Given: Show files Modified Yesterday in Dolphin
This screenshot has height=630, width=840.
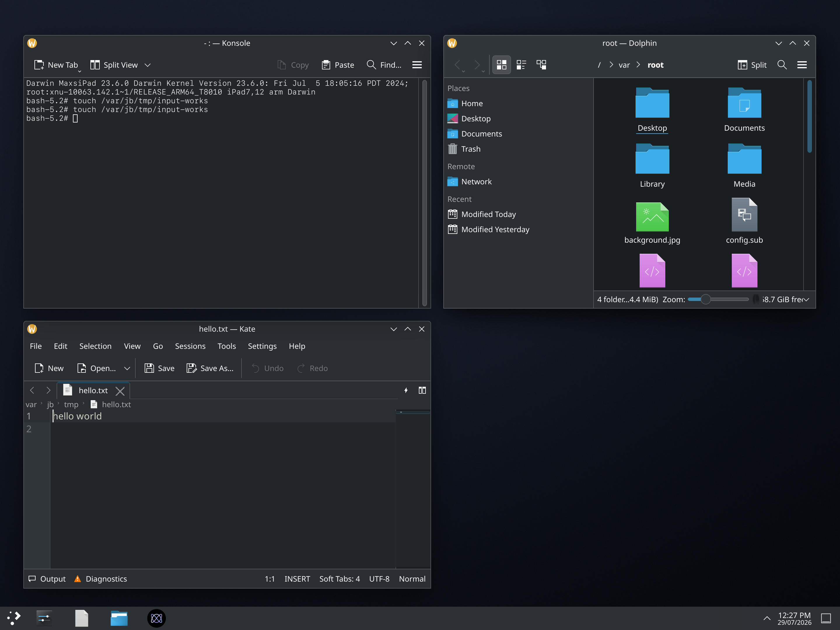Looking at the screenshot, I should coord(518,229).
